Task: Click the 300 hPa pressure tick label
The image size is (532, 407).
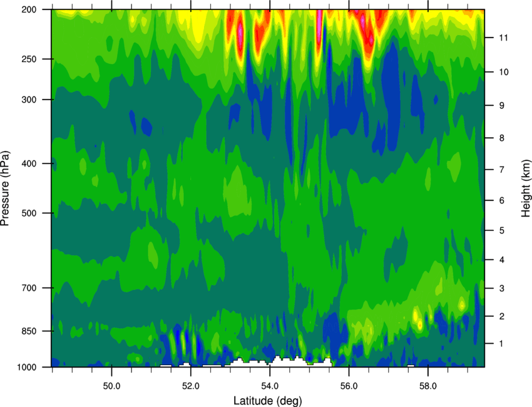Action: pos(29,100)
